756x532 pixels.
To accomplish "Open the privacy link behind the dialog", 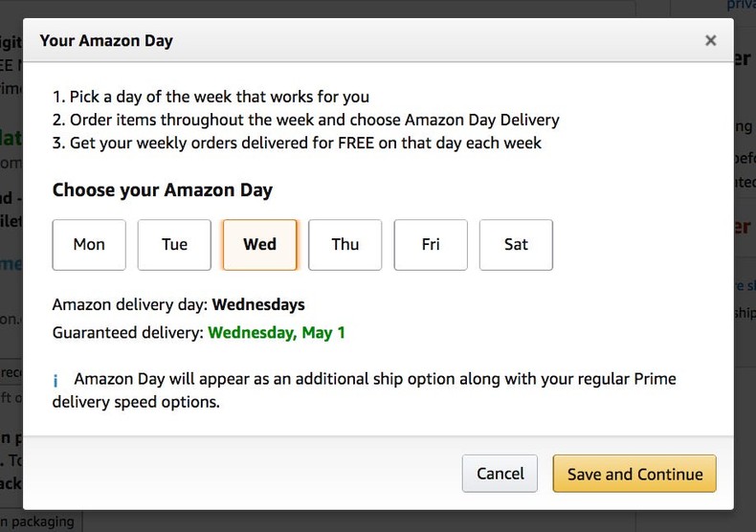I will tap(740, 5).
